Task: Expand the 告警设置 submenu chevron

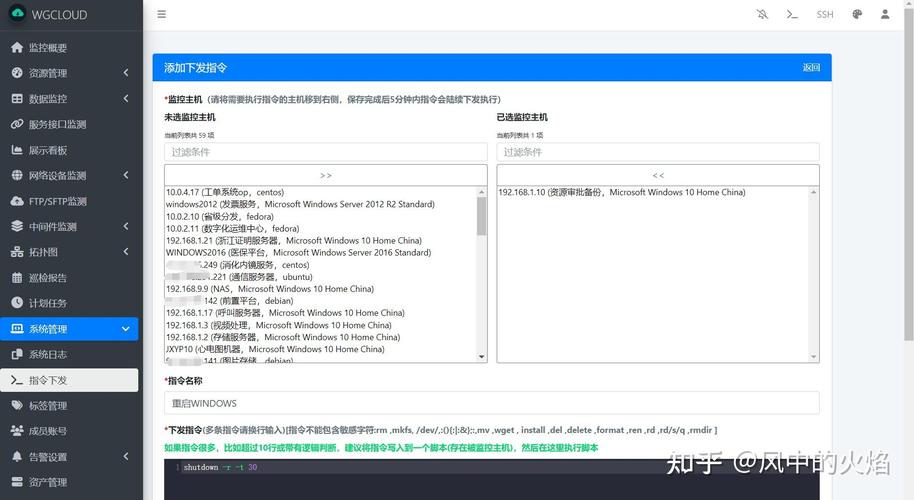Action: pyautogui.click(x=126, y=456)
